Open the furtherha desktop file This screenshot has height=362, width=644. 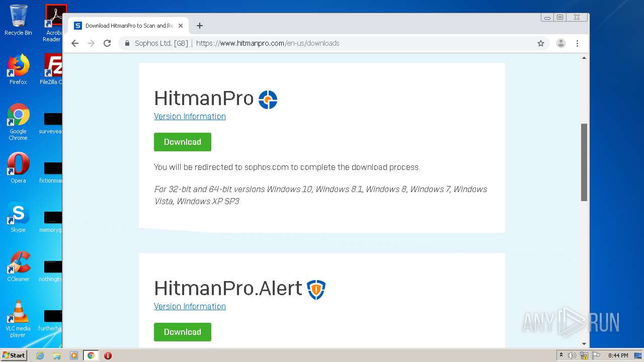[x=51, y=320]
